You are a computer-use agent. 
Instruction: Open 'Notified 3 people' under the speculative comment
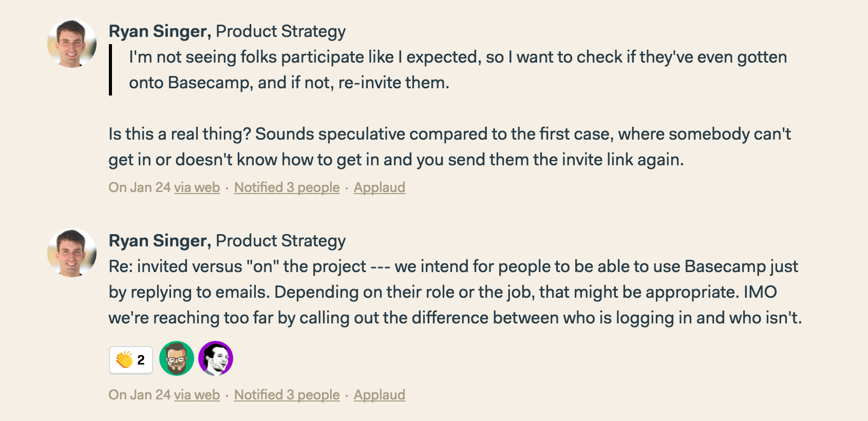(287, 187)
